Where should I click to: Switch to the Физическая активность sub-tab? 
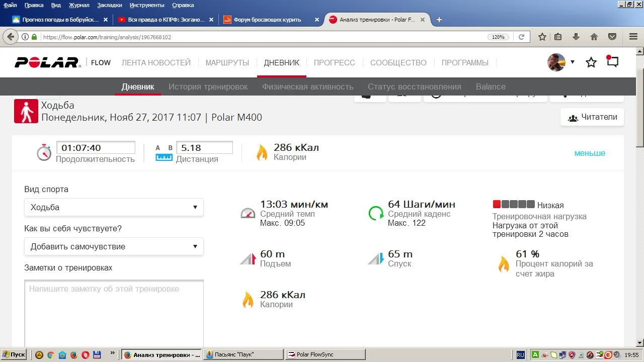point(308,86)
